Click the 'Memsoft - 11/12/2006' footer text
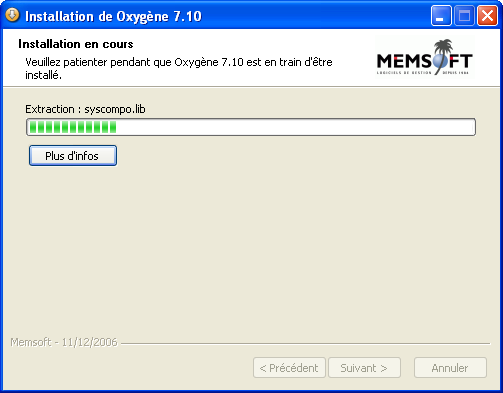 point(64,342)
